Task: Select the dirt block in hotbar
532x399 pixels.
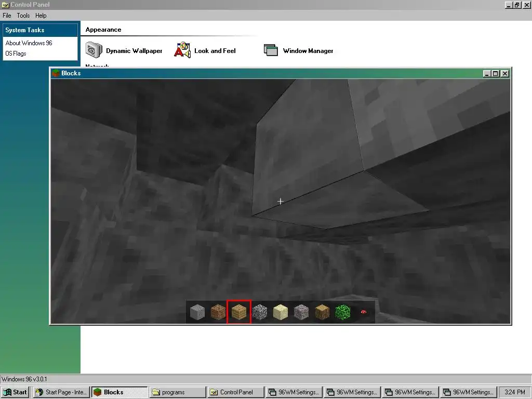Action: pyautogui.click(x=218, y=312)
